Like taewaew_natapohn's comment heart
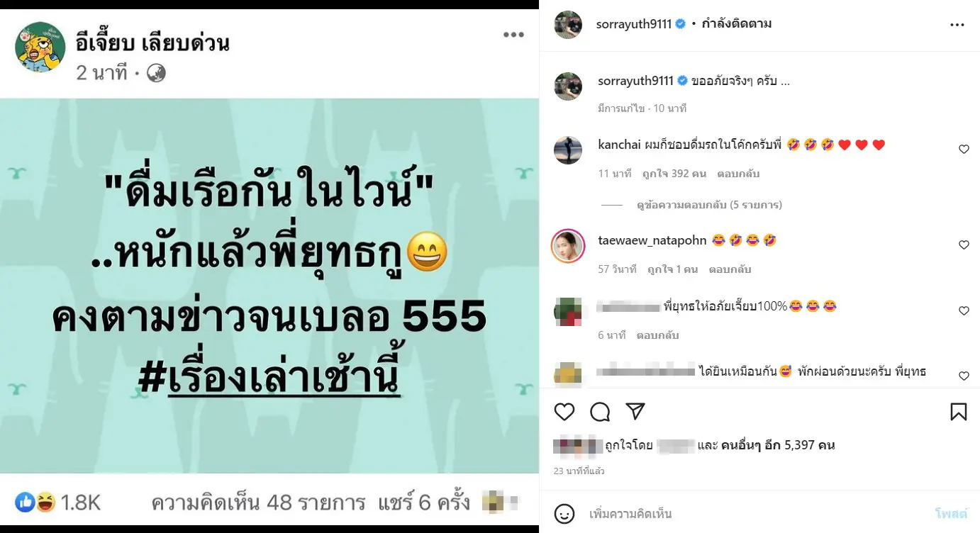980x533 pixels. 964,245
